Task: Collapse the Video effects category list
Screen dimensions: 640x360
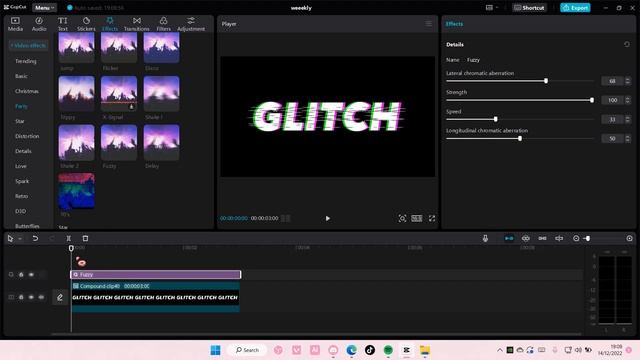Action: 28,45
